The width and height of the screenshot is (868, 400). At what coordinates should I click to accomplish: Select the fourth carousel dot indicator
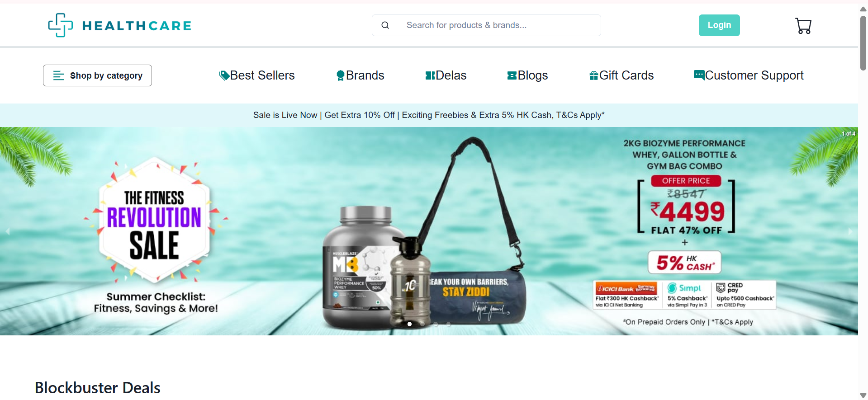pyautogui.click(x=448, y=324)
